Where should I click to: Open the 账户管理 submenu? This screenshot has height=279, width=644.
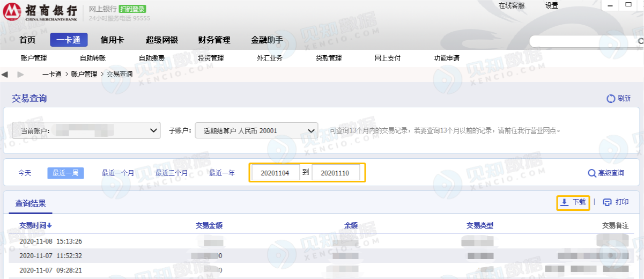pyautogui.click(x=34, y=58)
